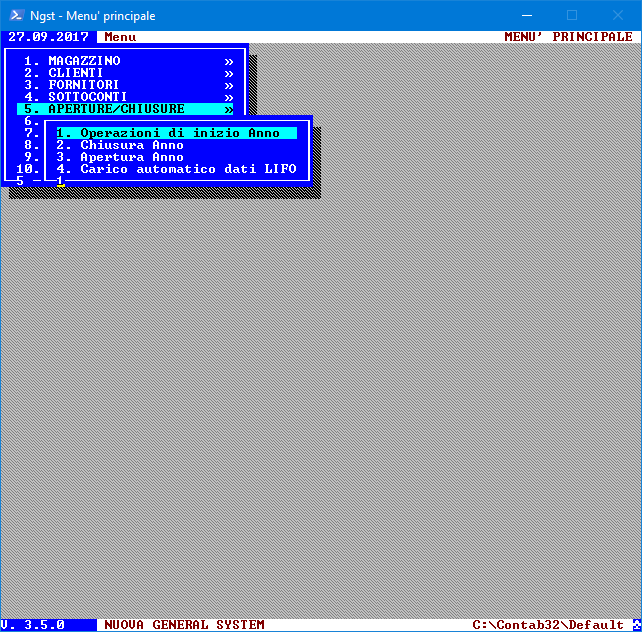The image size is (642, 632).
Task: Click the menu choice input field
Action: pyautogui.click(x=60, y=181)
